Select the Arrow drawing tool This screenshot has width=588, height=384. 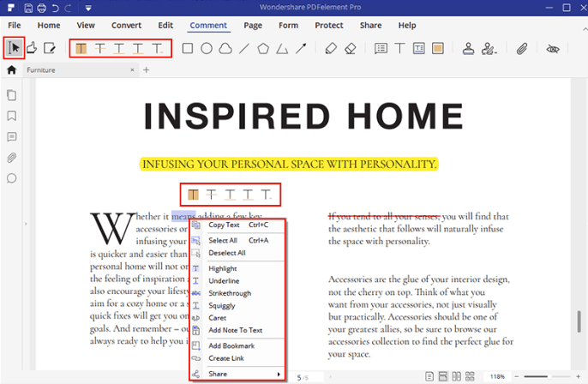(x=301, y=49)
